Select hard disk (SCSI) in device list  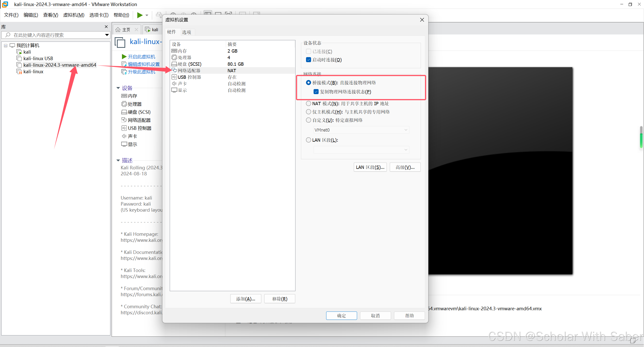click(189, 64)
